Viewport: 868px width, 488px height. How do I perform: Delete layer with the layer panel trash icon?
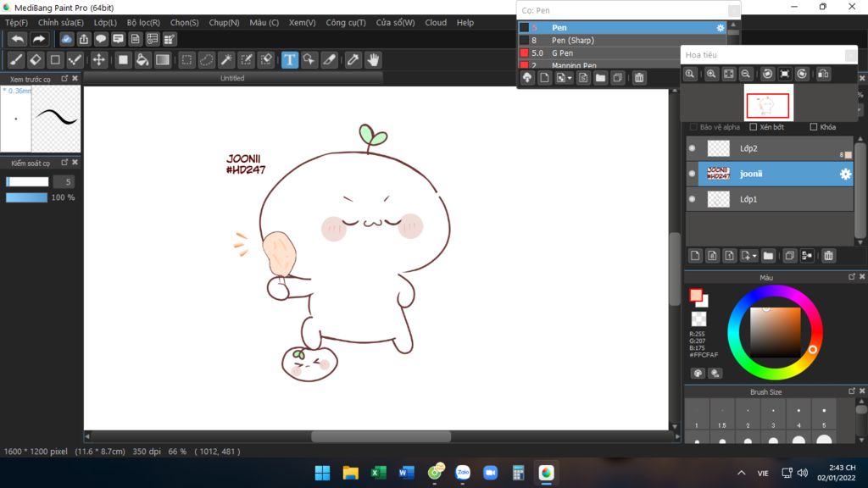(x=828, y=256)
